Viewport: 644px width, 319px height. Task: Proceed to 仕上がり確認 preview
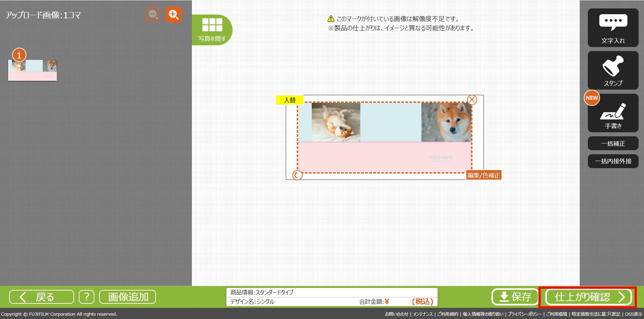click(x=589, y=297)
